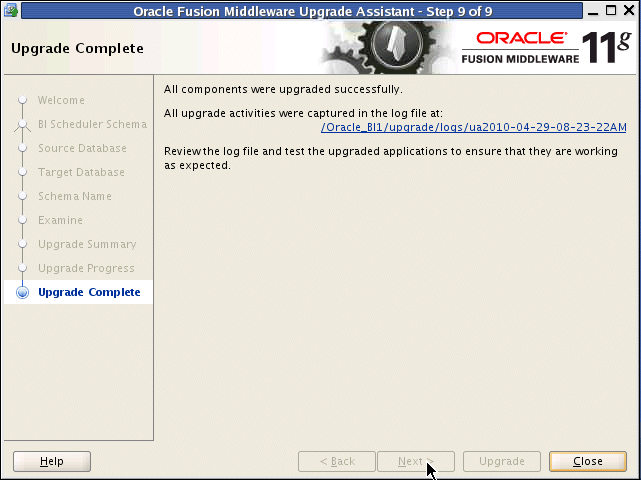The width and height of the screenshot is (641, 480).
Task: Click the 'Review the log file' paragraph
Action: 391,158
